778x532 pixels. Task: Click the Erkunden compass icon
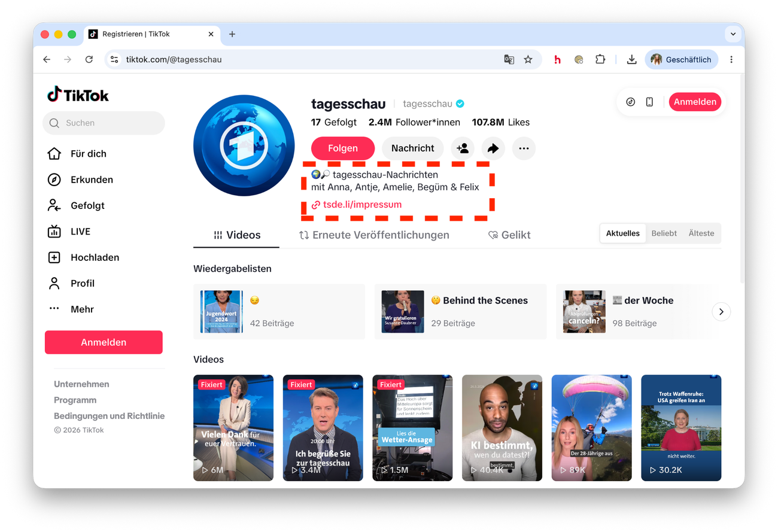pos(54,180)
